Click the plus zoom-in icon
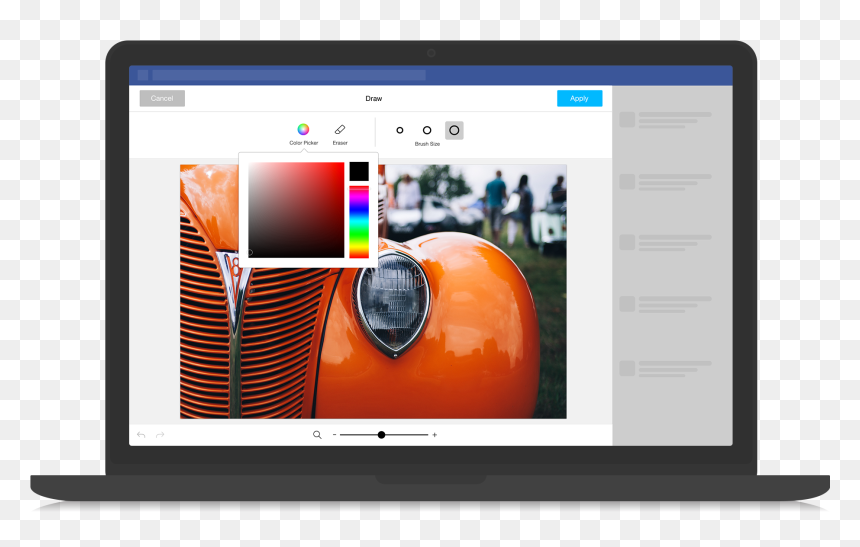This screenshot has height=547, width=860. (x=434, y=435)
